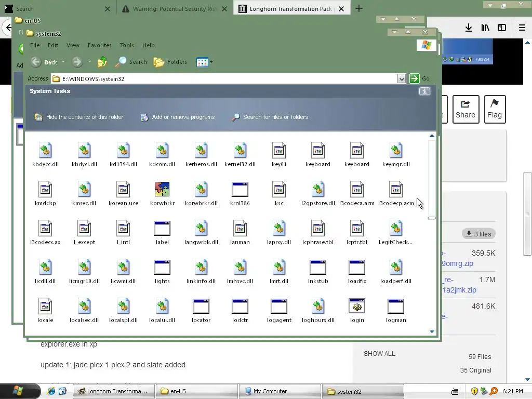Screen dimensions: 532x399
Task: Toggle the browser sidebar icon
Action: [502, 28]
